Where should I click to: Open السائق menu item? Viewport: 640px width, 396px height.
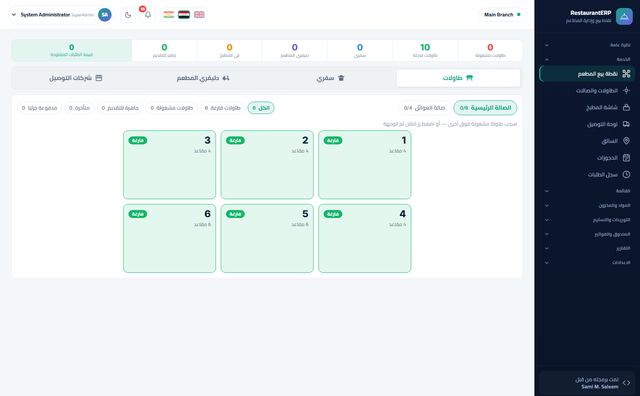(588, 141)
